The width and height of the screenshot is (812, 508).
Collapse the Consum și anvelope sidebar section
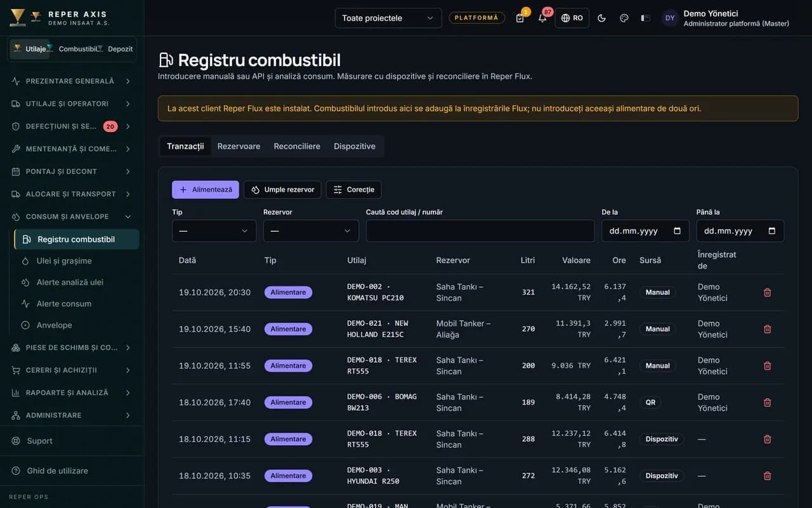(x=72, y=217)
